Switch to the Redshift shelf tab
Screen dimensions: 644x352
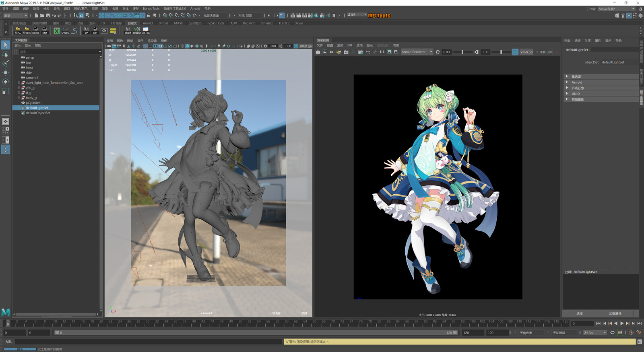click(248, 23)
